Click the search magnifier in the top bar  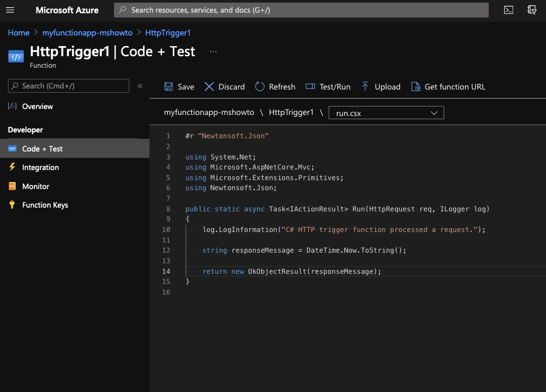(122, 10)
